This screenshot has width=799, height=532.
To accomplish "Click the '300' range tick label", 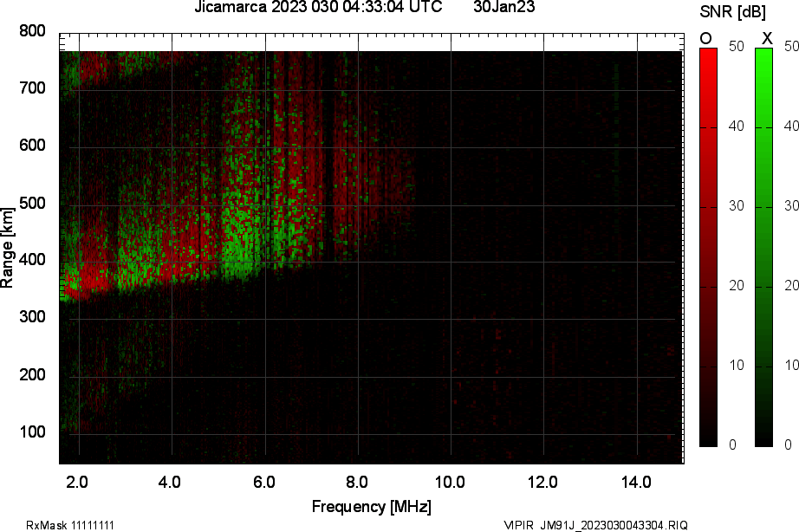I will point(32,317).
